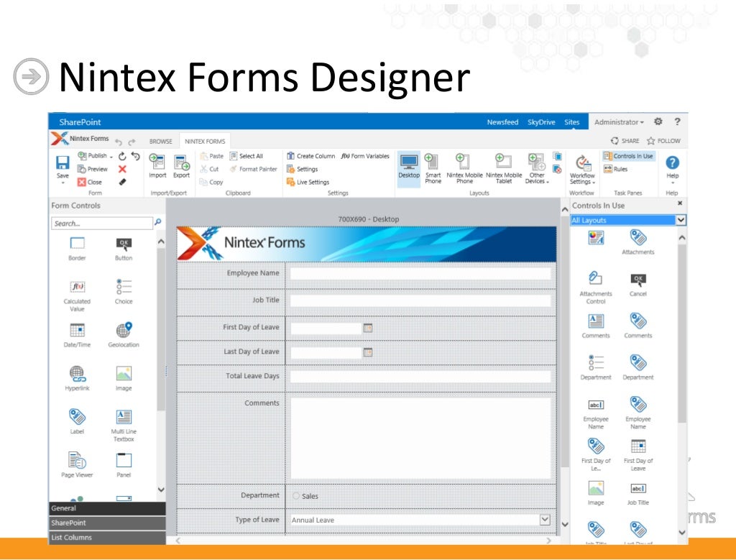This screenshot has height=560, width=736.
Task: Click the Publish button in the ribbon
Action: tap(96, 156)
